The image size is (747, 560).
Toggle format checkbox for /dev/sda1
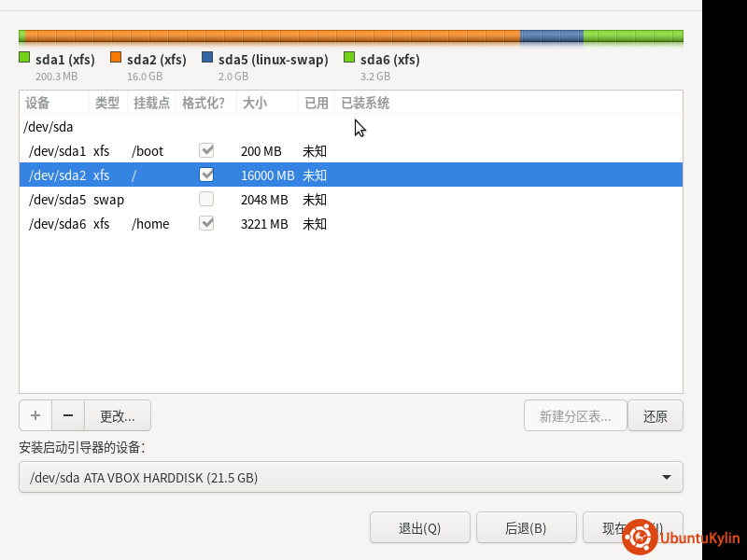pos(206,150)
